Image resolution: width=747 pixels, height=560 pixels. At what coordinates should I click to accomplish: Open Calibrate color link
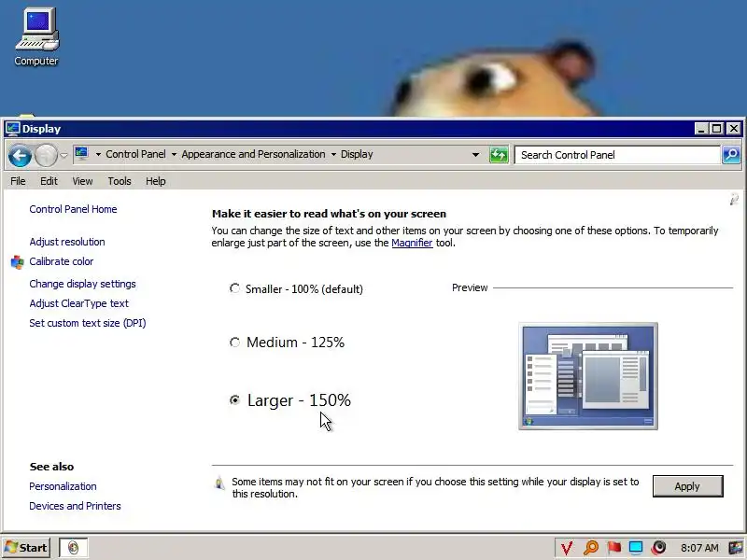(62, 261)
